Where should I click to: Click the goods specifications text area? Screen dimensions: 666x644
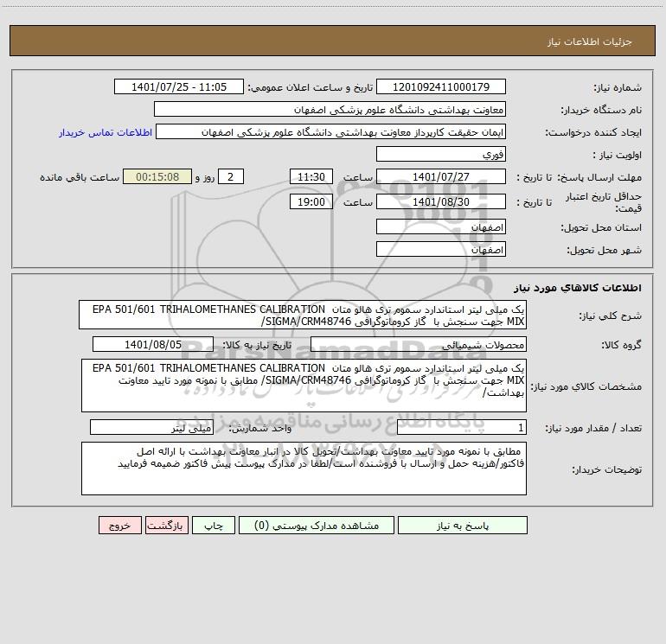(304, 386)
